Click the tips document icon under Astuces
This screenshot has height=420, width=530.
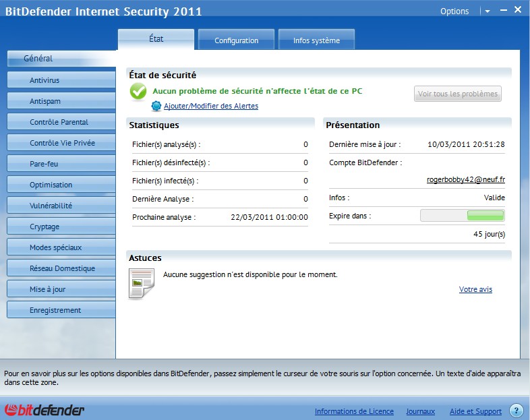[142, 284]
